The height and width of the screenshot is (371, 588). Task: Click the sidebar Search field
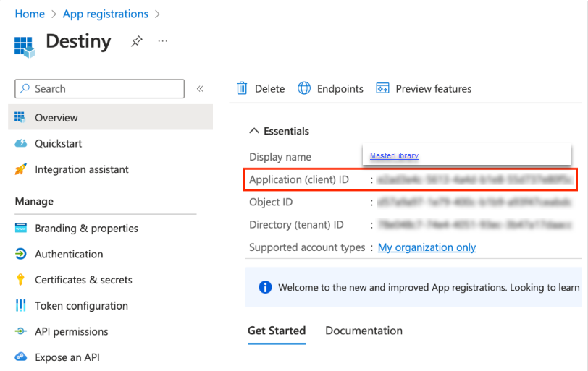point(99,89)
